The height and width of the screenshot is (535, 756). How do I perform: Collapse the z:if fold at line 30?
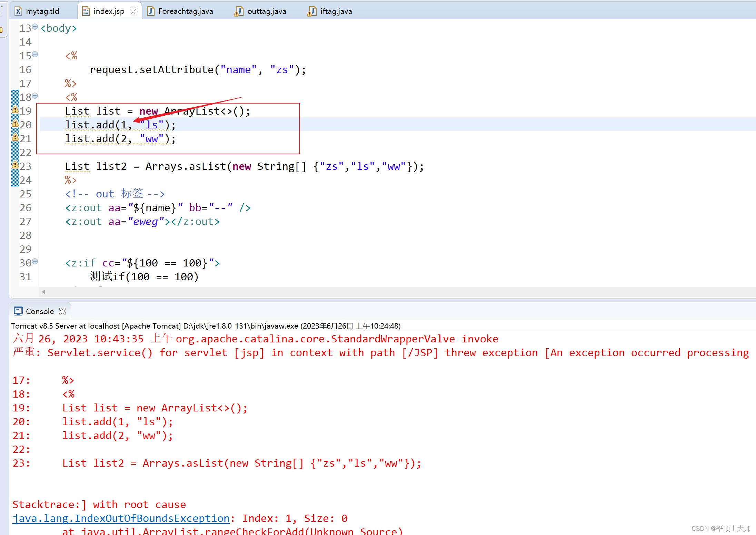pos(35,261)
